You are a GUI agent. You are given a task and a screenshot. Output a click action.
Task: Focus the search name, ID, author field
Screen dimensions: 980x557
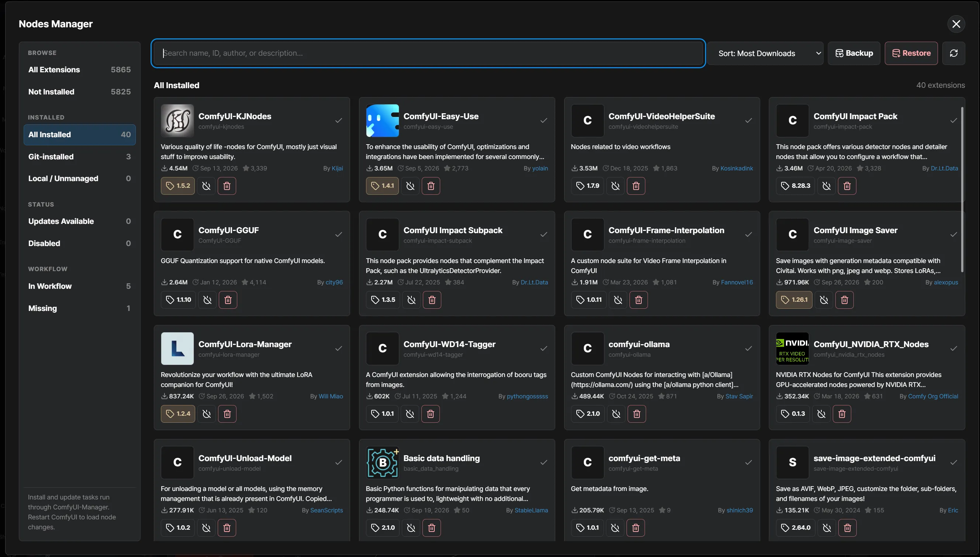[428, 53]
